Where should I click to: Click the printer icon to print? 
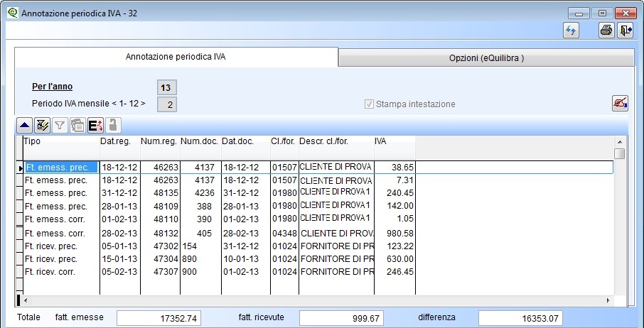point(606,31)
